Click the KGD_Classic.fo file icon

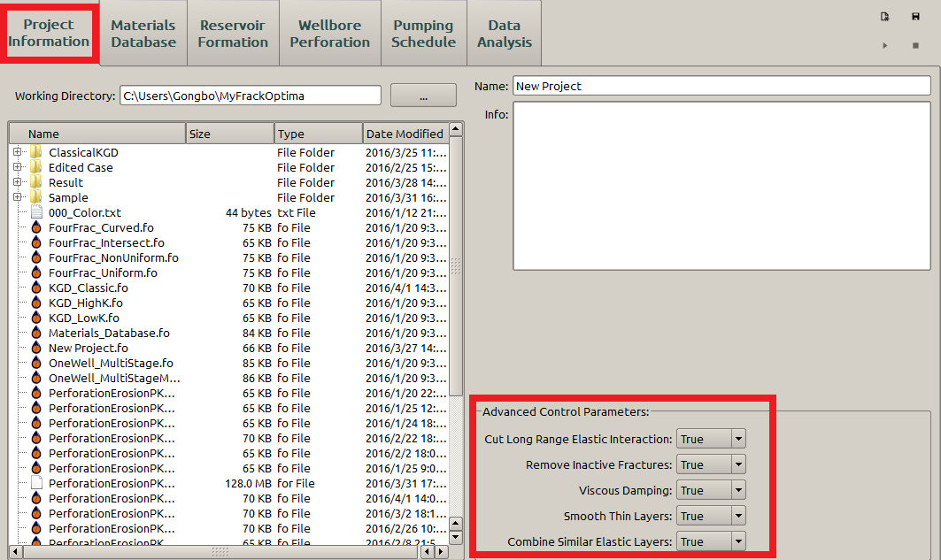point(36,288)
